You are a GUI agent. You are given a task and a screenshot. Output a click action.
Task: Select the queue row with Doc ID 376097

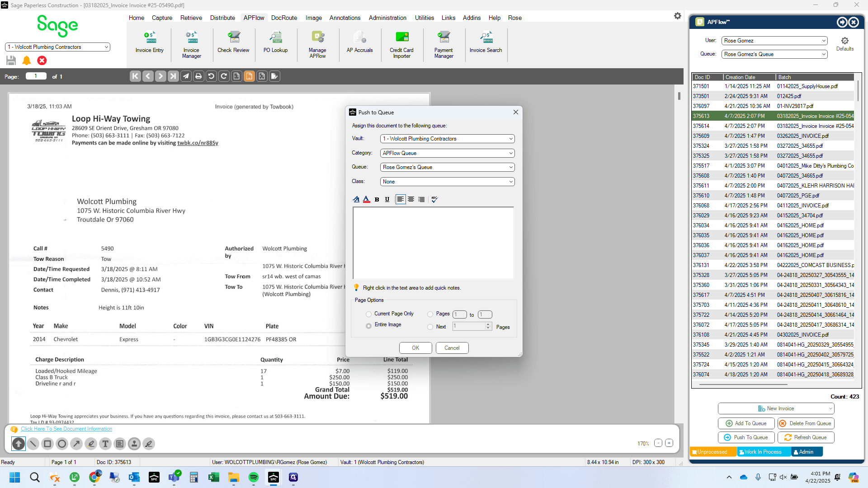pyautogui.click(x=773, y=106)
